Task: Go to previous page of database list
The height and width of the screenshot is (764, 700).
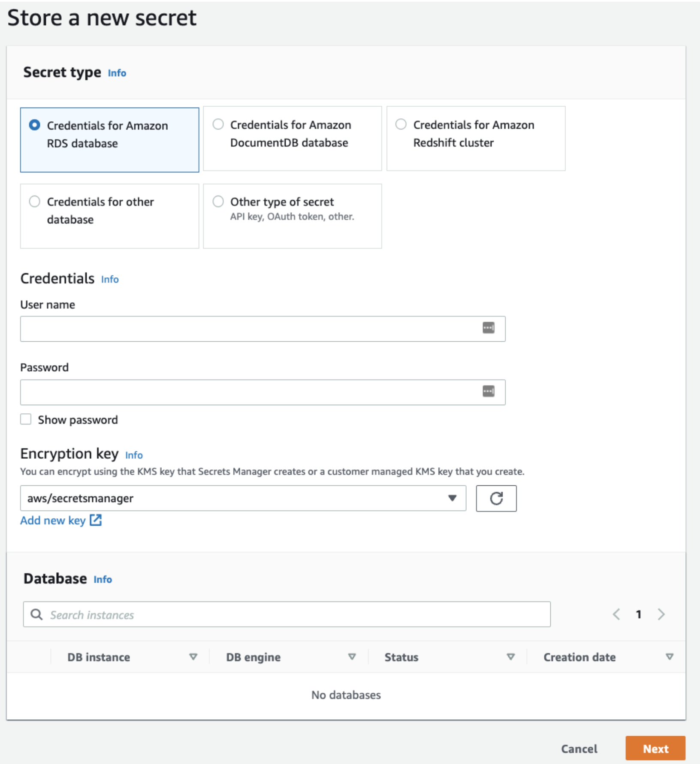Action: click(x=616, y=614)
